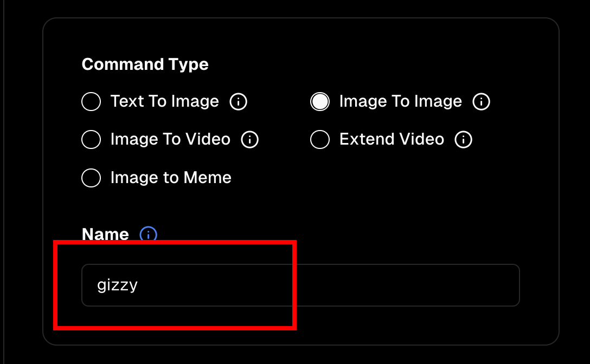
Task: Open the Text To Image info tooltip icon
Action: 239,102
